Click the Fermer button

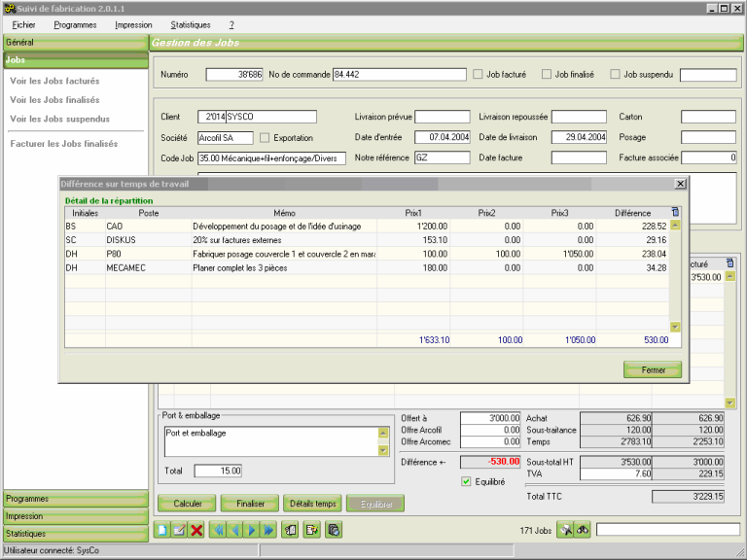652,369
